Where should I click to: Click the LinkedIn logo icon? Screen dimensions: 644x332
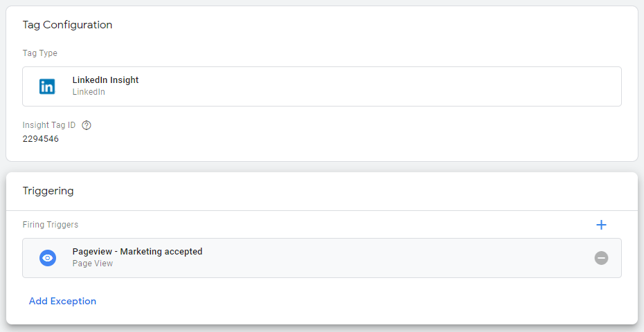(x=47, y=86)
